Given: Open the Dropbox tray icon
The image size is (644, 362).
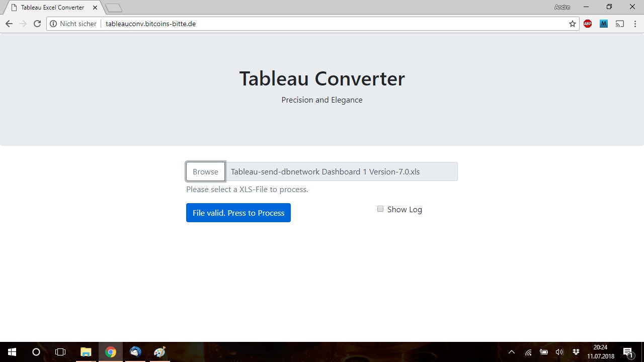Looking at the screenshot, I should tap(576, 352).
